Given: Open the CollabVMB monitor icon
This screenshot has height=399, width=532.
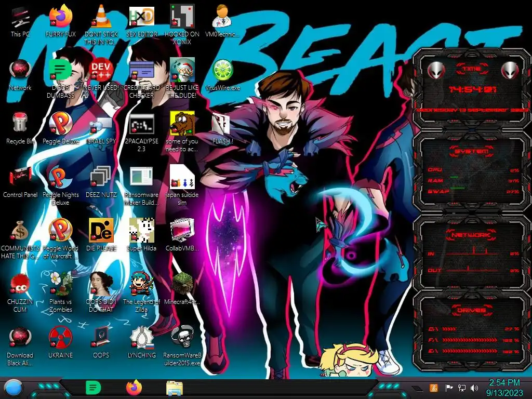Looking at the screenshot, I should point(182,235).
